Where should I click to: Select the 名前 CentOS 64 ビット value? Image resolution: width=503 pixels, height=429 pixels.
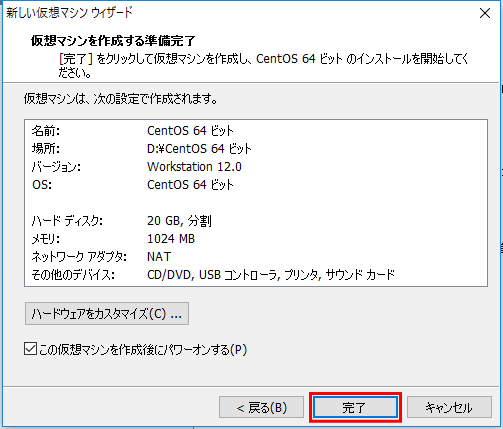(190, 131)
